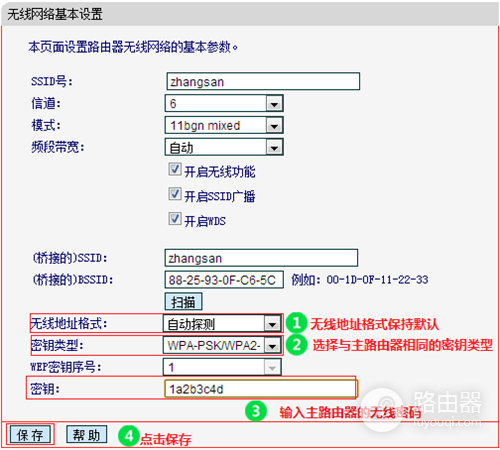Click the 帮助 help button
The image size is (500, 450).
point(86,434)
